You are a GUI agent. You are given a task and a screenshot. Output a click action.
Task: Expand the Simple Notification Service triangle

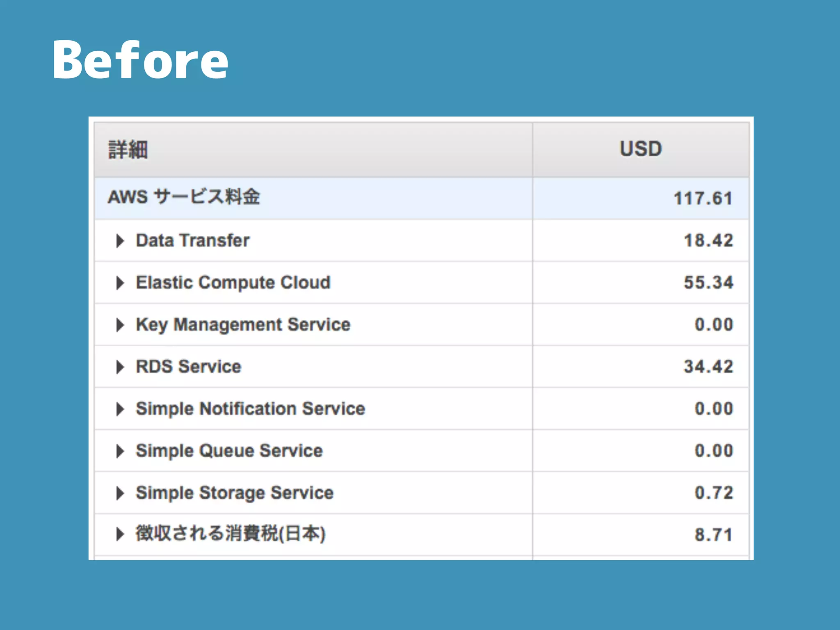click(x=120, y=409)
